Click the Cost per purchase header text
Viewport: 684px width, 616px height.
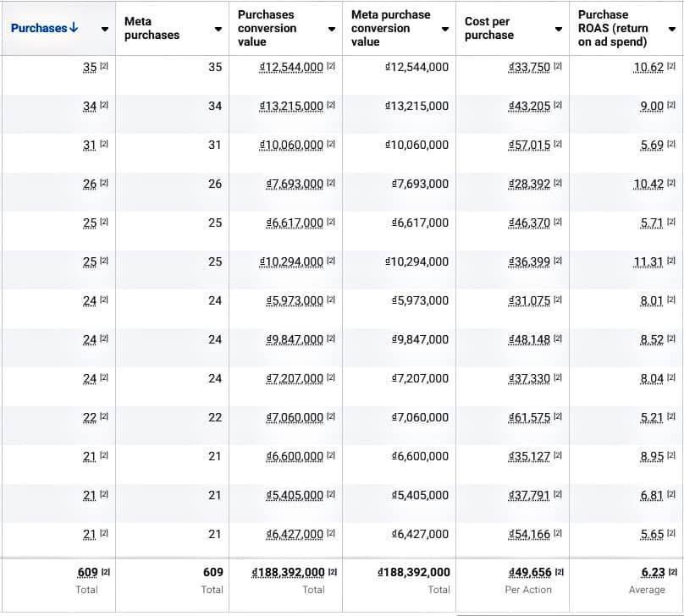coord(489,28)
